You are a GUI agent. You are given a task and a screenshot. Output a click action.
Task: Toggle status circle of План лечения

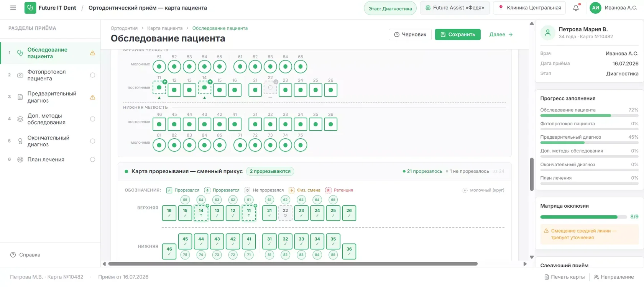[x=92, y=159]
